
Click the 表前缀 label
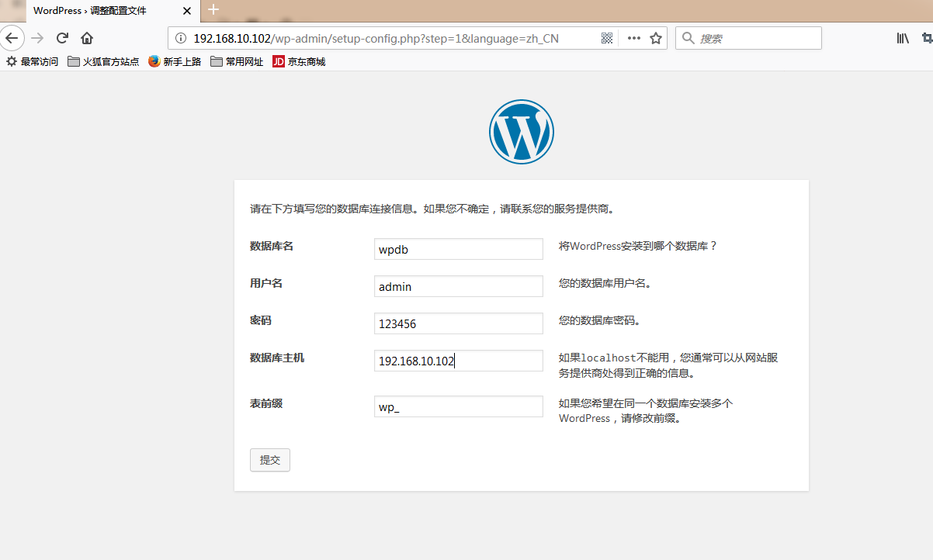click(x=266, y=403)
